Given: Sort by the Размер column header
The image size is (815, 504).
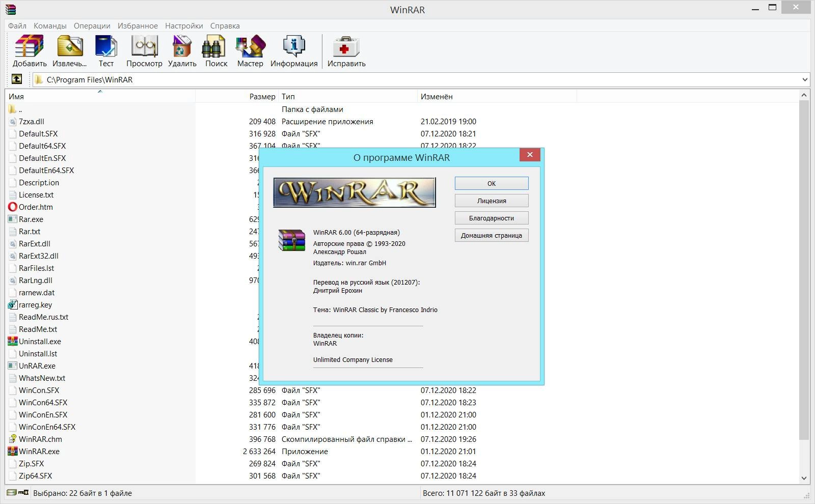Looking at the screenshot, I should [237, 96].
